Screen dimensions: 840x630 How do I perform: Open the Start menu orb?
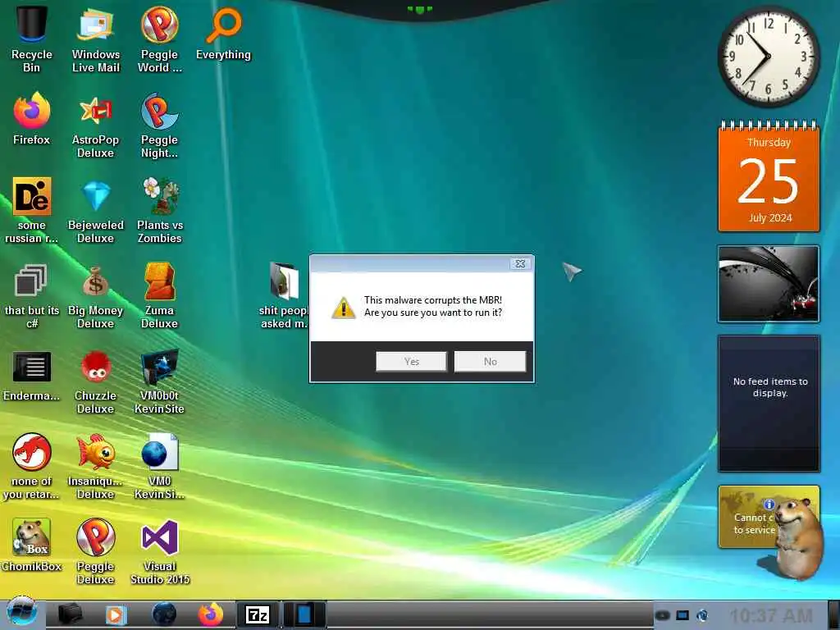pos(21,613)
